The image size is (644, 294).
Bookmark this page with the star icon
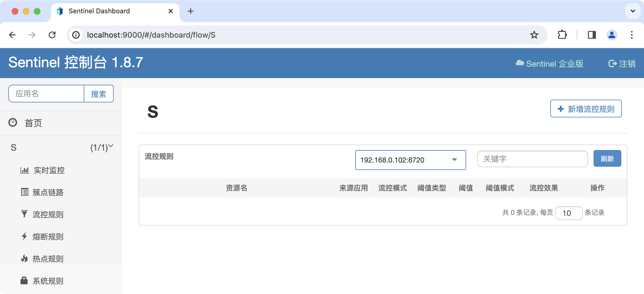click(534, 35)
